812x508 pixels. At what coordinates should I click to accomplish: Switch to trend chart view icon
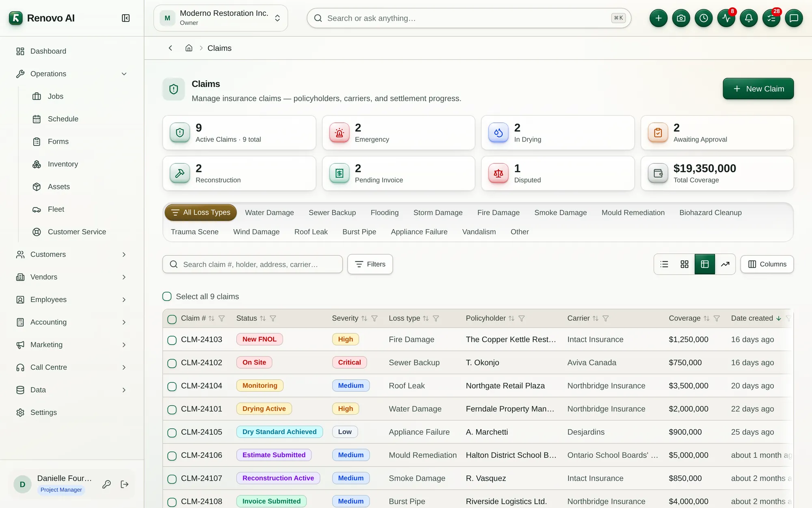[725, 264]
